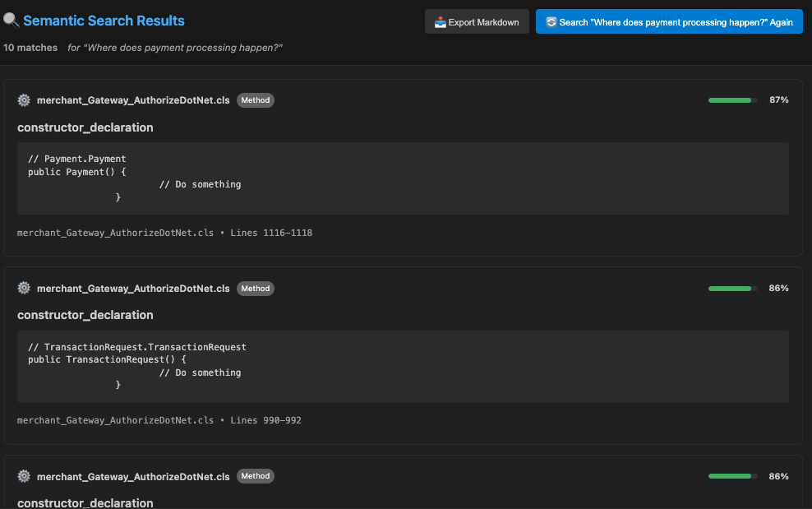Select the constructor_declaration heading above the Payment code
The image size is (812, 509).
click(x=85, y=127)
